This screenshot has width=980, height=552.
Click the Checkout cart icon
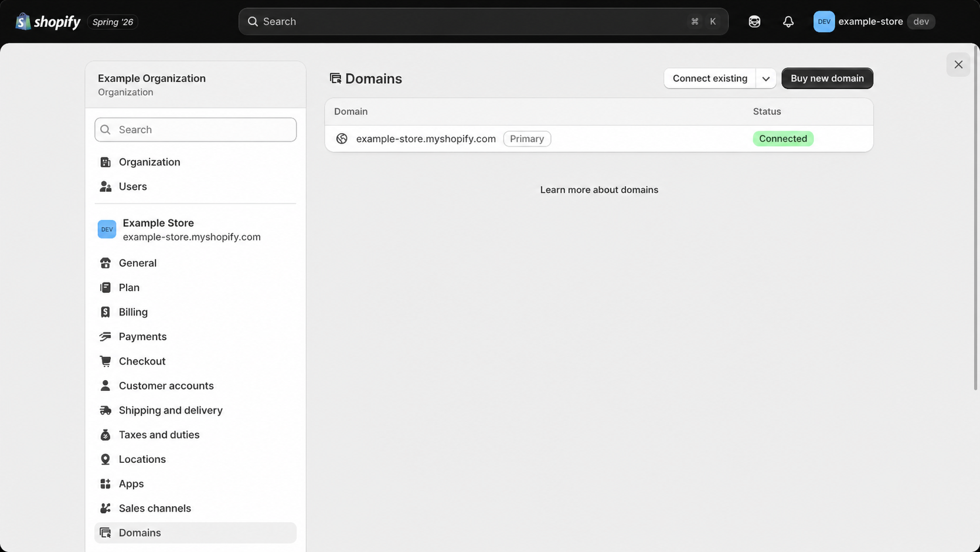click(x=106, y=361)
